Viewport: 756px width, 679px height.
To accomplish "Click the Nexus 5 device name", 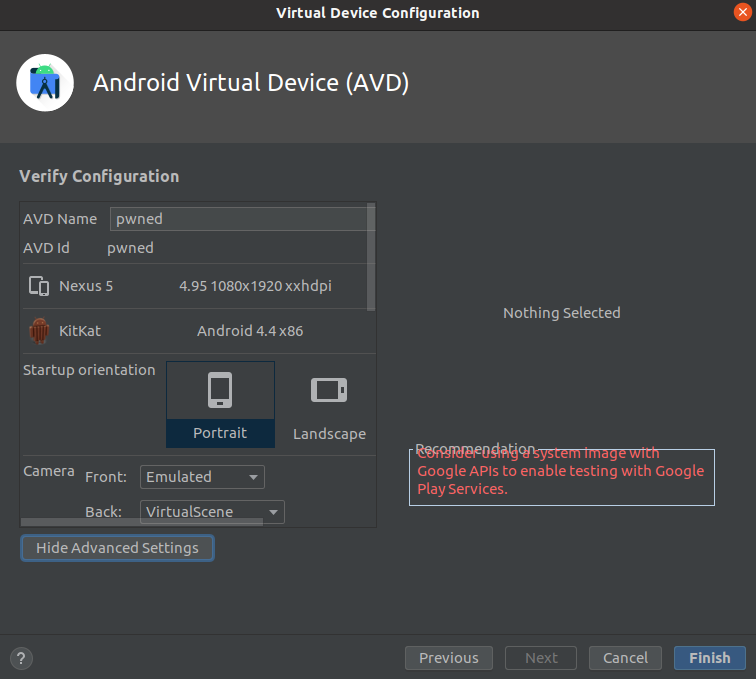I will click(86, 286).
